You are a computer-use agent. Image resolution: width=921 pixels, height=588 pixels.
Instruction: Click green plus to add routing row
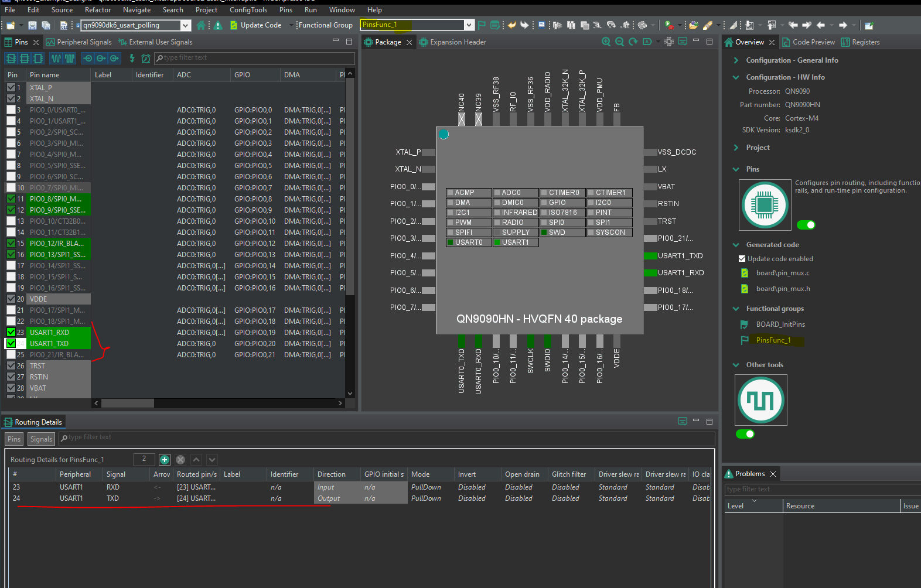(165, 460)
